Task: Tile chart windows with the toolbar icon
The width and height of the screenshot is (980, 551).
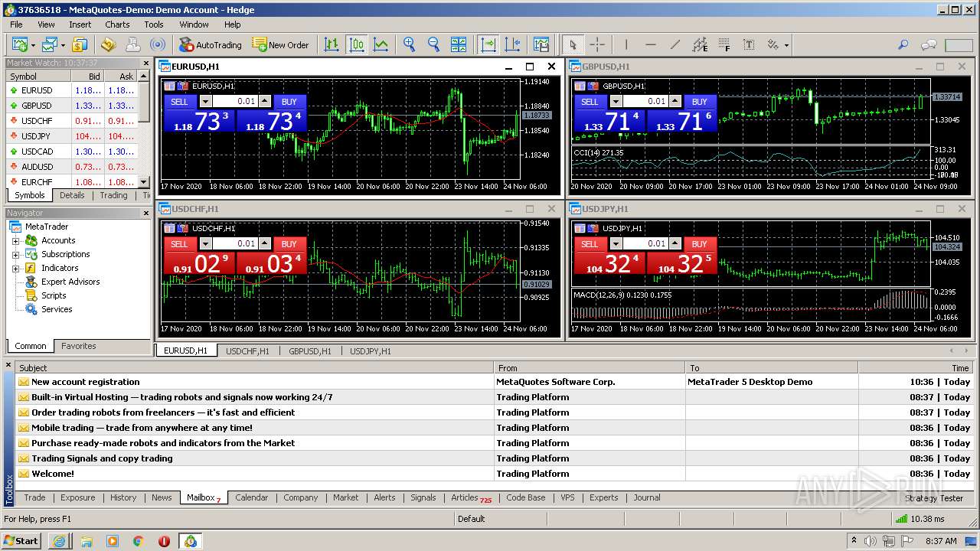Action: [458, 44]
